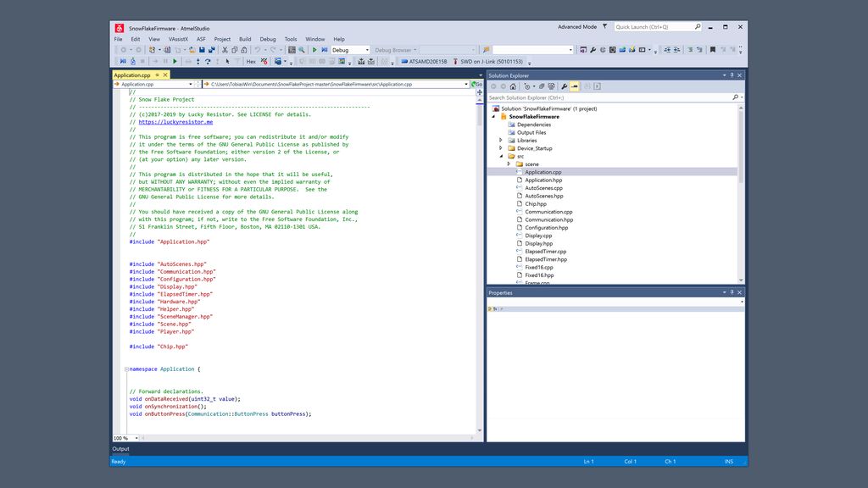Click the ATSAMD20E15B device chip icon
Viewport: 868px width, 488px height.
tap(404, 61)
